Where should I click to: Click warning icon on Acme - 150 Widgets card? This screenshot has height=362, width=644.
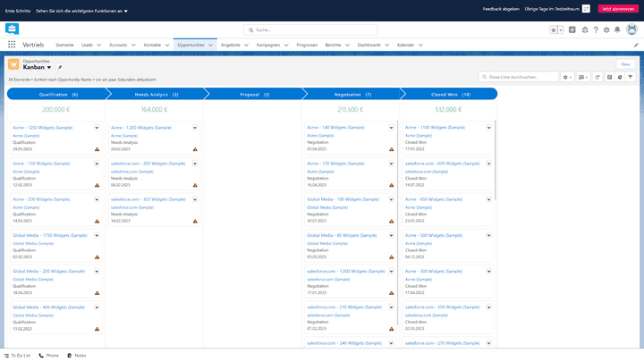point(97,185)
